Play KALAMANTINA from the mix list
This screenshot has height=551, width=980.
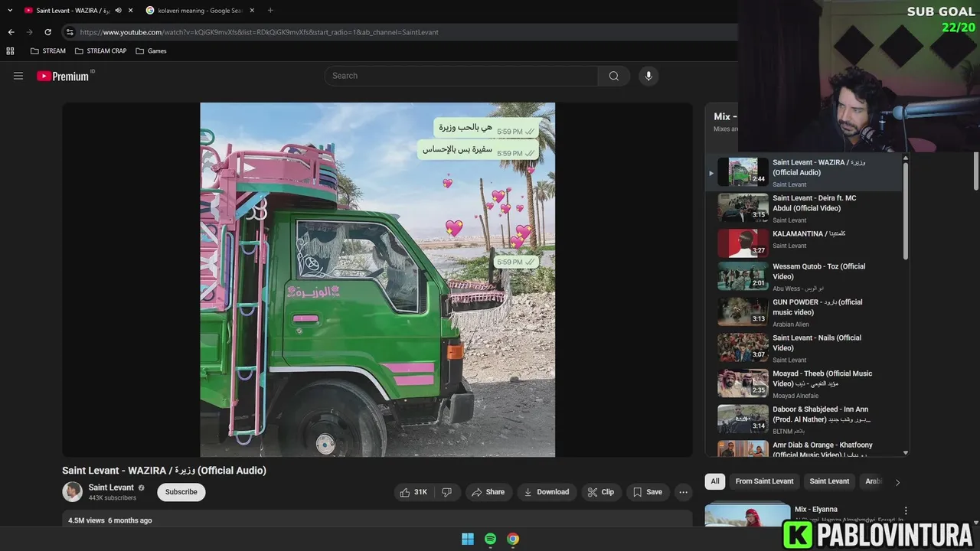(804, 243)
